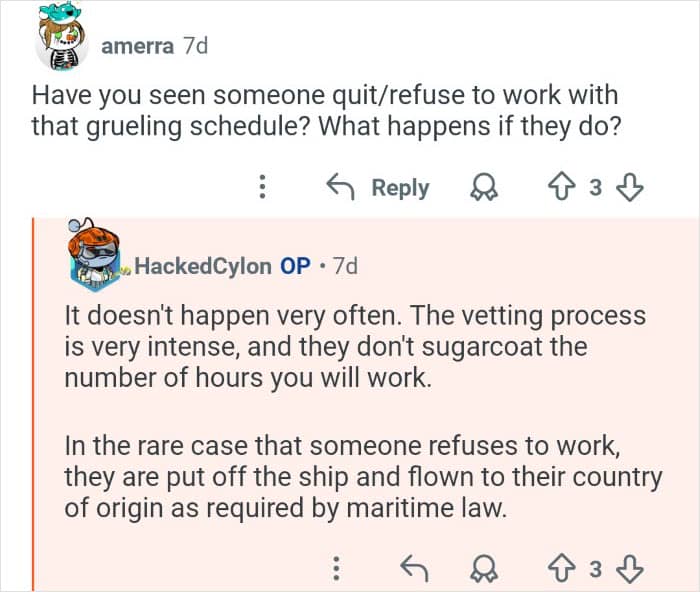Viewport: 700px width, 592px height.
Task: Open more options menu on amerra's comment
Action: [262, 187]
